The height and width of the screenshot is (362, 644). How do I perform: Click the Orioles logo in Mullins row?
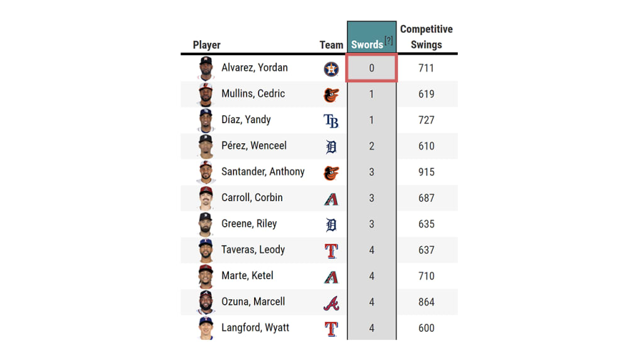point(331,95)
